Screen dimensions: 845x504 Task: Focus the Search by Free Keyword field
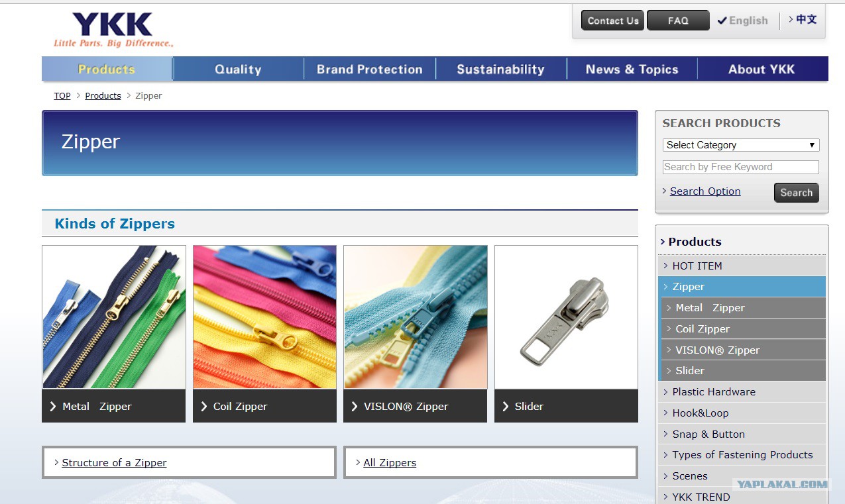click(x=741, y=167)
